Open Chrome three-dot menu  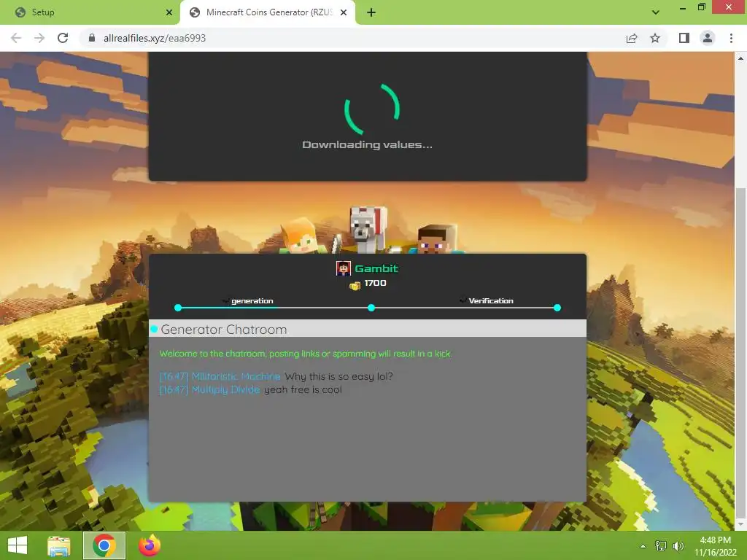pos(731,38)
